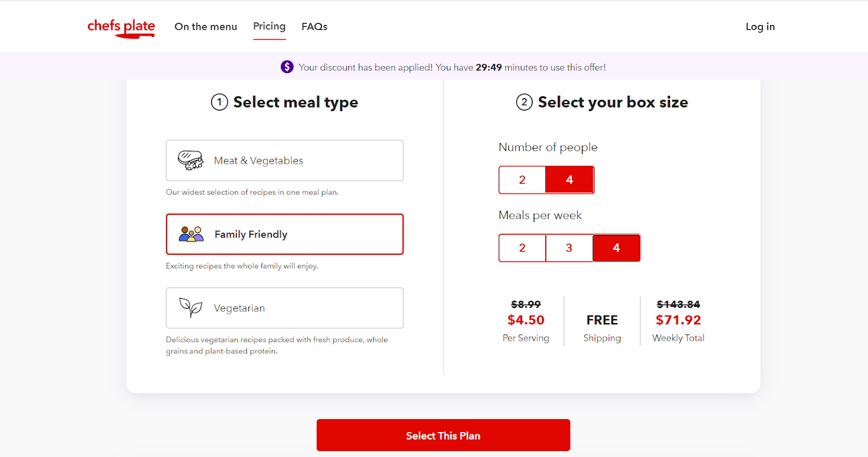Click the circled number 1 step icon
Image resolution: width=868 pixels, height=457 pixels.
click(x=219, y=102)
